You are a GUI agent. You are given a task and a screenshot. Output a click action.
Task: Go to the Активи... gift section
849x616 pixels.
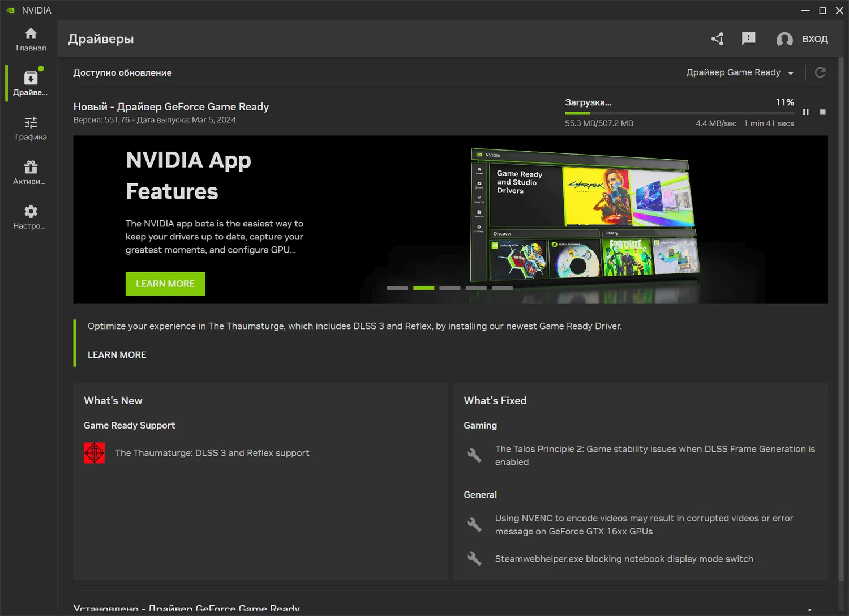tap(31, 173)
